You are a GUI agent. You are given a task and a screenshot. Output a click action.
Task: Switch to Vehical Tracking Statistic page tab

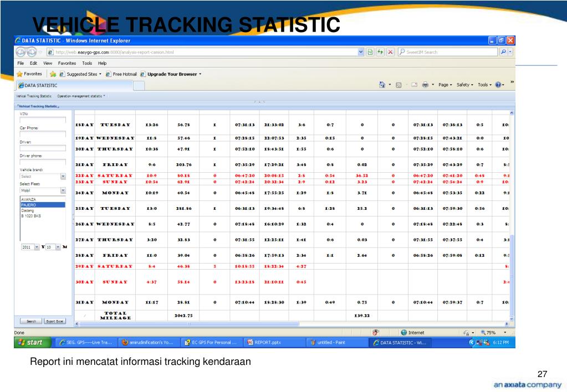tap(34, 96)
